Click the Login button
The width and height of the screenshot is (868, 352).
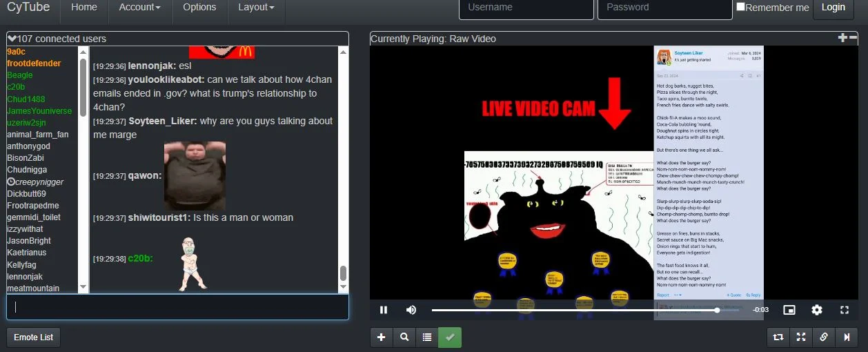pyautogui.click(x=834, y=8)
